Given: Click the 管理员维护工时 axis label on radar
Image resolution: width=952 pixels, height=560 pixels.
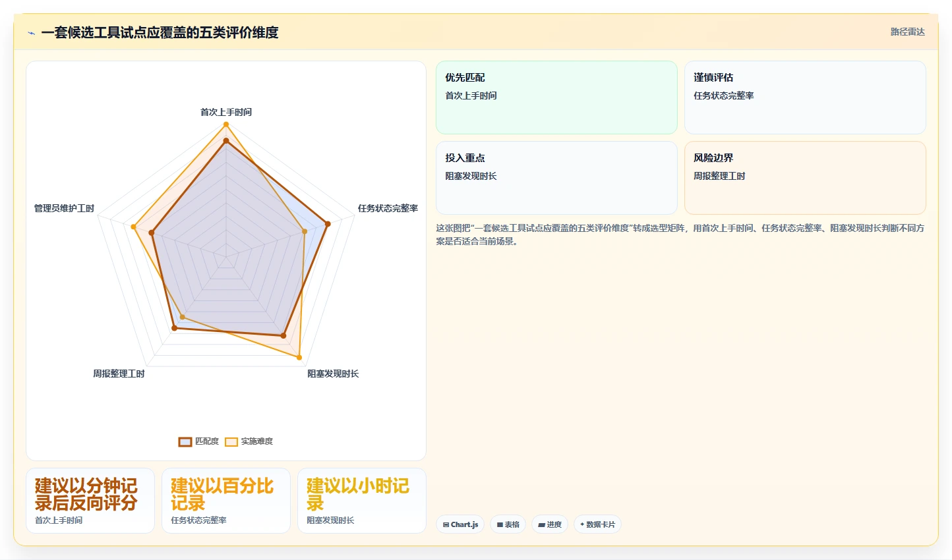Looking at the screenshot, I should 64,208.
